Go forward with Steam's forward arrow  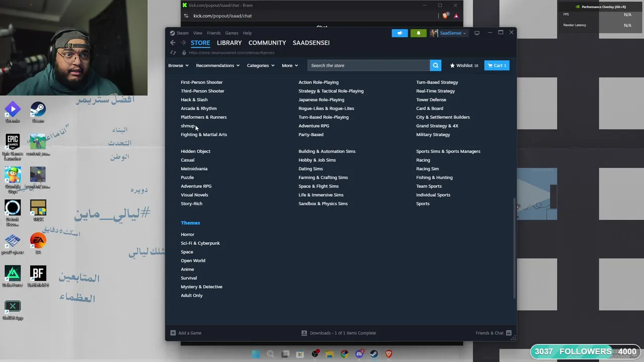pyautogui.click(x=183, y=43)
